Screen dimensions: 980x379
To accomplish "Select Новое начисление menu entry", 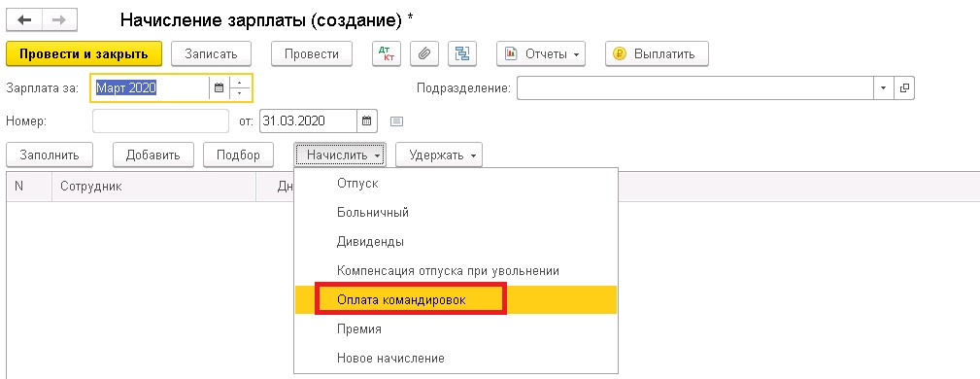I will pos(456,359).
